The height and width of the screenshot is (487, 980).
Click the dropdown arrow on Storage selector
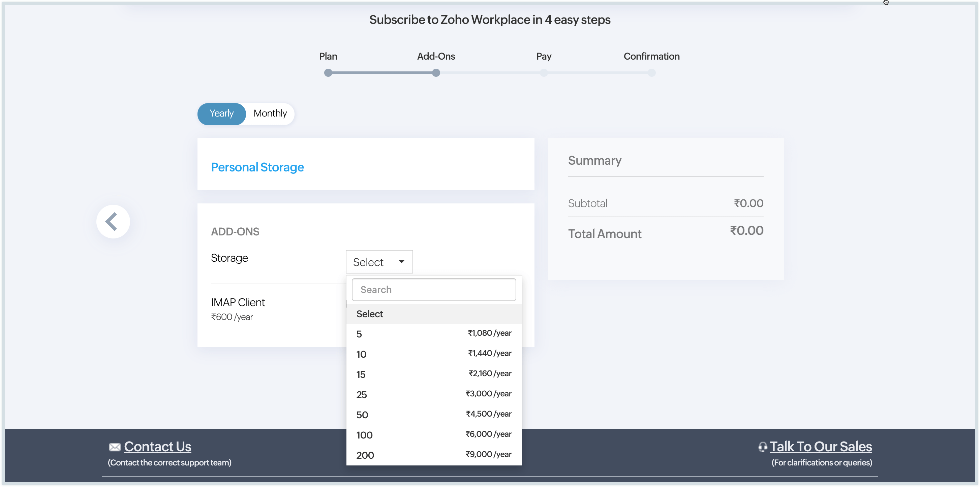click(402, 261)
